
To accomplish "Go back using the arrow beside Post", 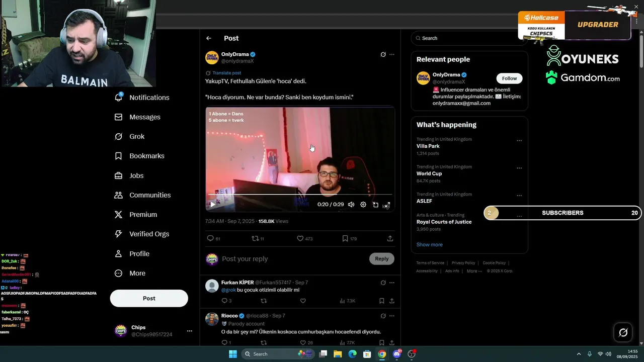I will (x=208, y=38).
